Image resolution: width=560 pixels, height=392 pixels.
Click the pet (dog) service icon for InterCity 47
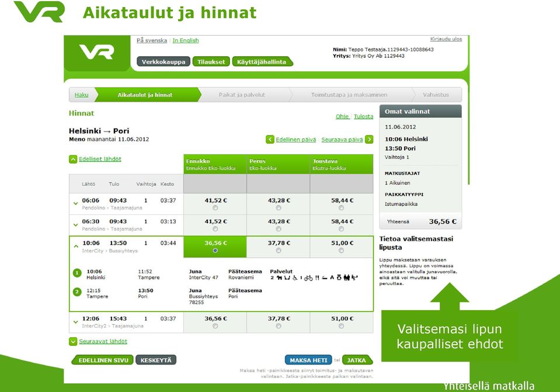[279, 277]
